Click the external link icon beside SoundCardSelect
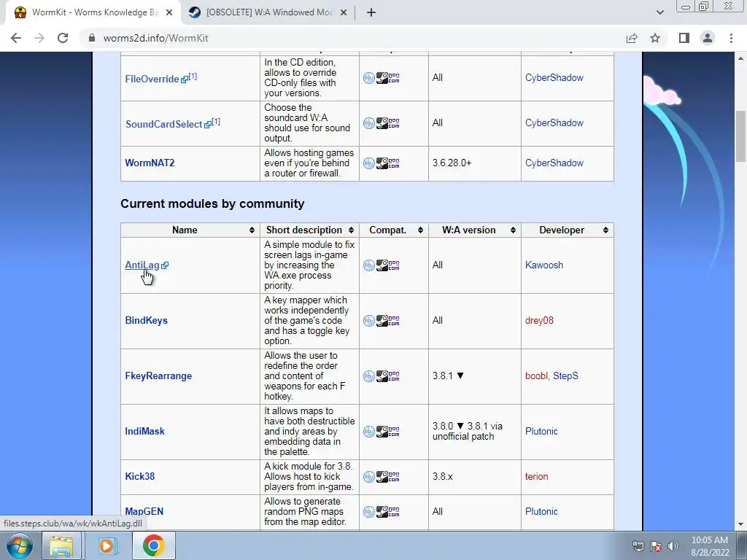This screenshot has width=747, height=560. tap(207, 125)
